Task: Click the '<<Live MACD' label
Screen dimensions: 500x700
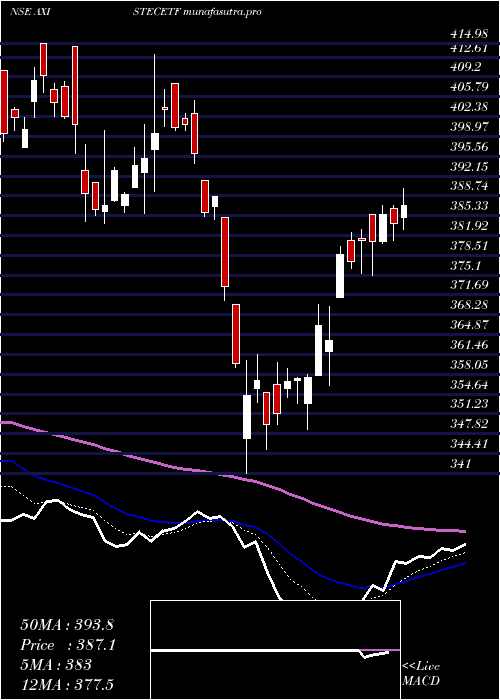Action: (421, 673)
